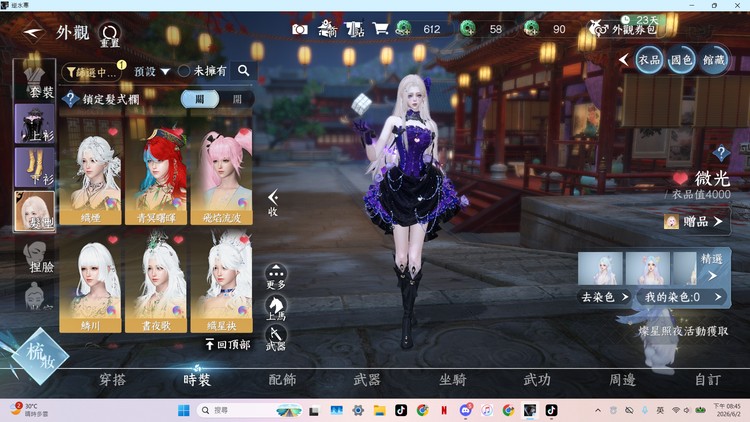This screenshot has height=422, width=750.
Task: Toggle favorite heart on 晝夜歌
Action: 178,239
